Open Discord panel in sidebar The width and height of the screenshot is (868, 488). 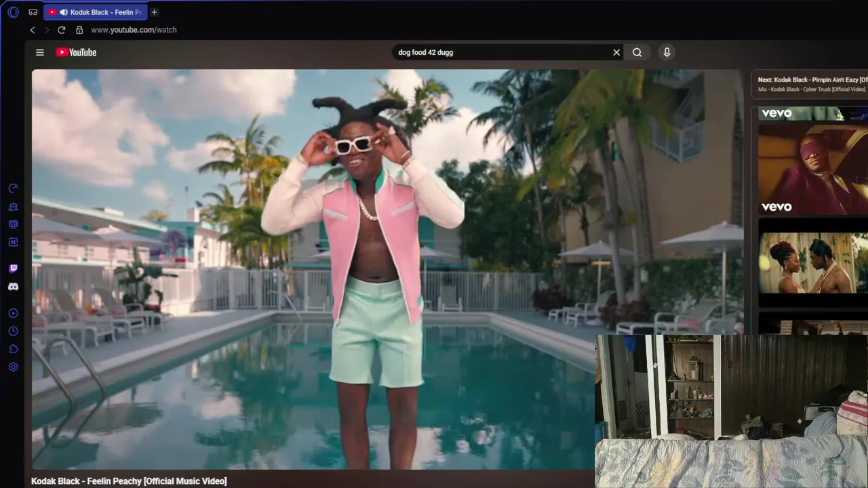coord(13,287)
